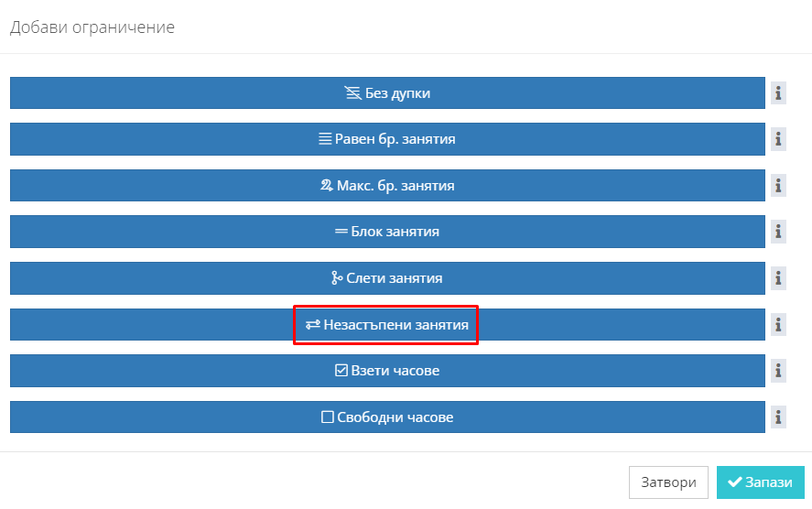Save constraint with Запази button

[760, 482]
